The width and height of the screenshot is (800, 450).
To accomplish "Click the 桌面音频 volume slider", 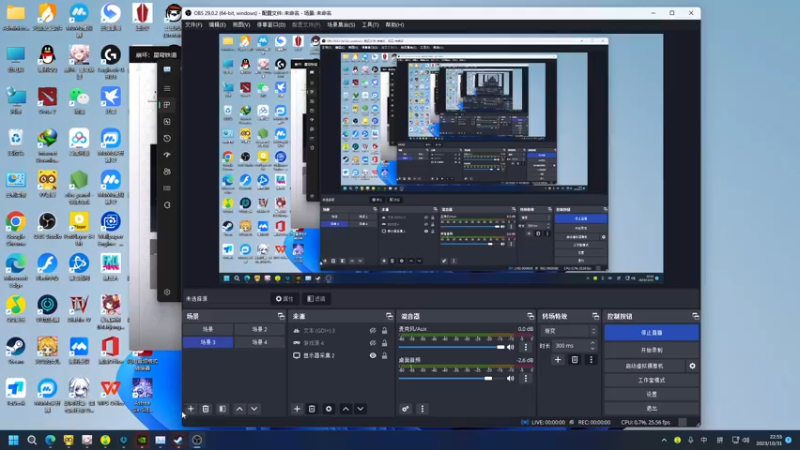I will point(452,378).
